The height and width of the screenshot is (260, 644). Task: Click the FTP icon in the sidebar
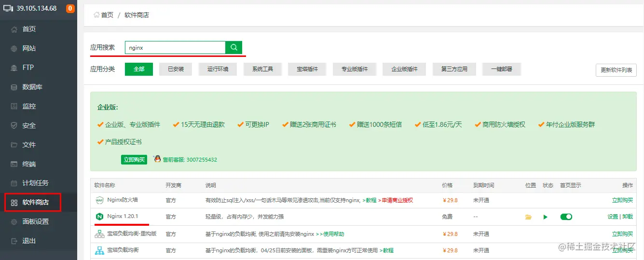[x=14, y=68]
